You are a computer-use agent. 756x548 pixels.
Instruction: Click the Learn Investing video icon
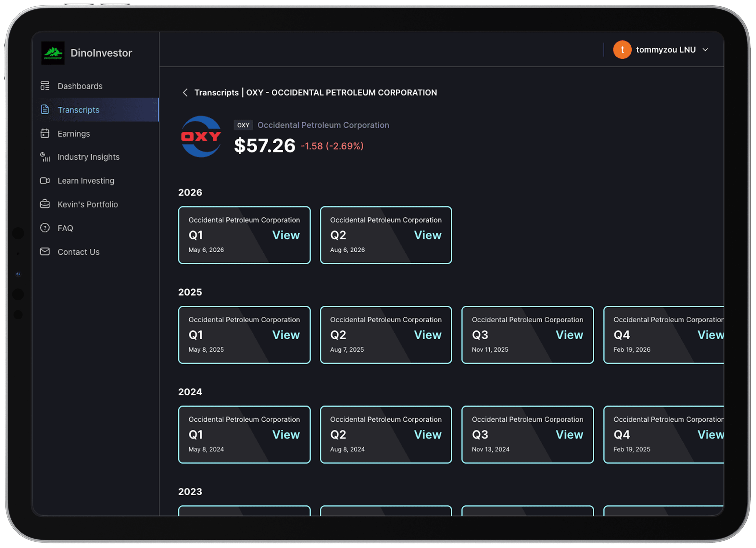[45, 181]
